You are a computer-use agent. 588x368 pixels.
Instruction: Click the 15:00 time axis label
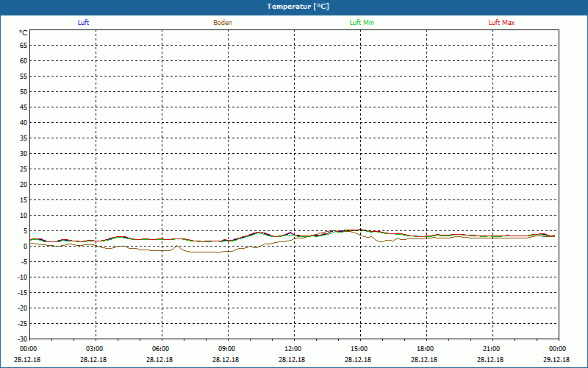pyautogui.click(x=359, y=349)
